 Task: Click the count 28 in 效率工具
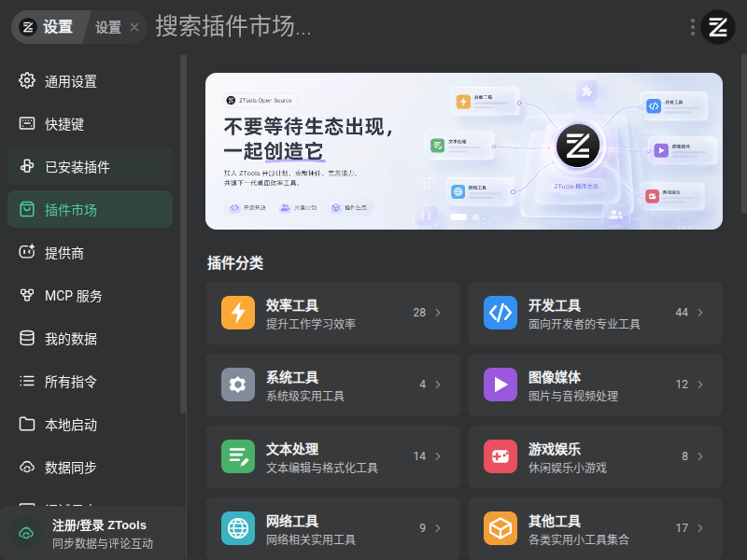(419, 313)
